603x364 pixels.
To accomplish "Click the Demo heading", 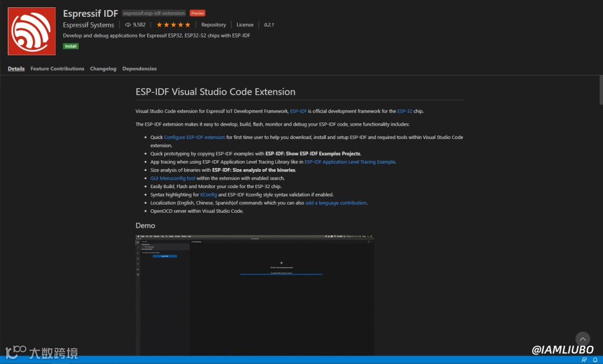I will point(145,226).
